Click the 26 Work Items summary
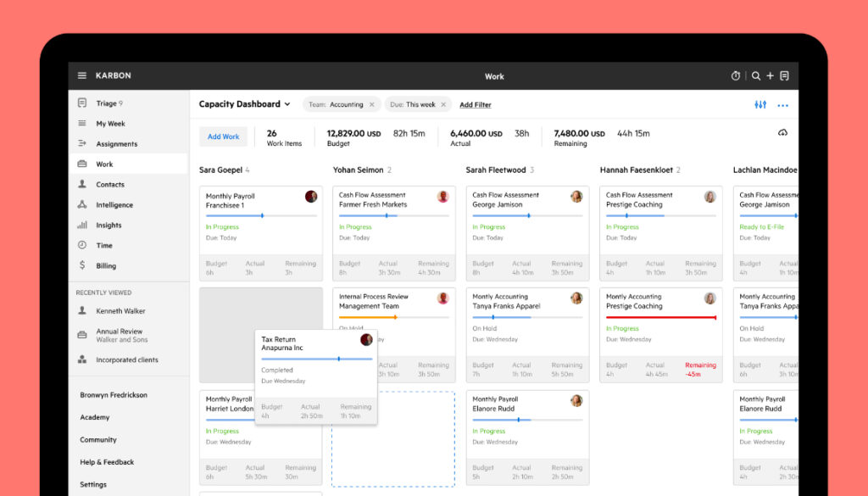This screenshot has width=868, height=496. tap(284, 138)
